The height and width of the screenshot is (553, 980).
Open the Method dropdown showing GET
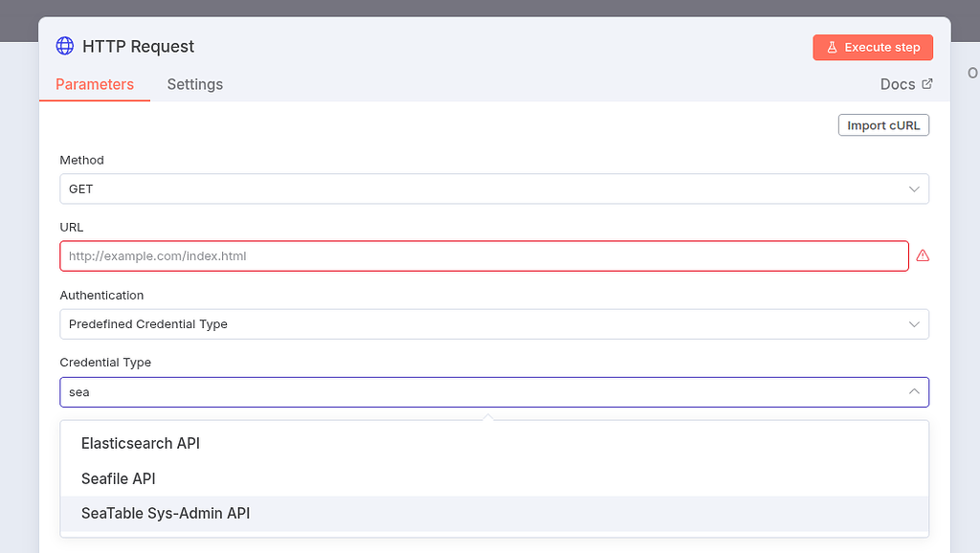pos(494,188)
